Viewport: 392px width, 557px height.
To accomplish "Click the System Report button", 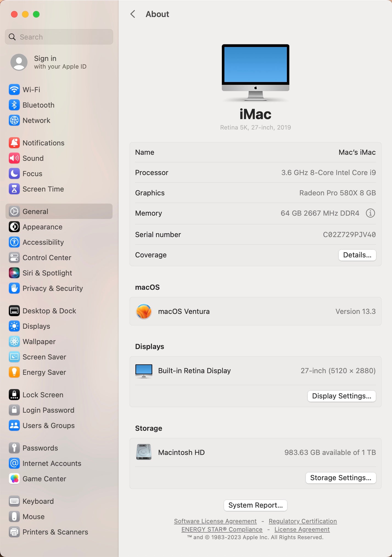I will [x=256, y=505].
